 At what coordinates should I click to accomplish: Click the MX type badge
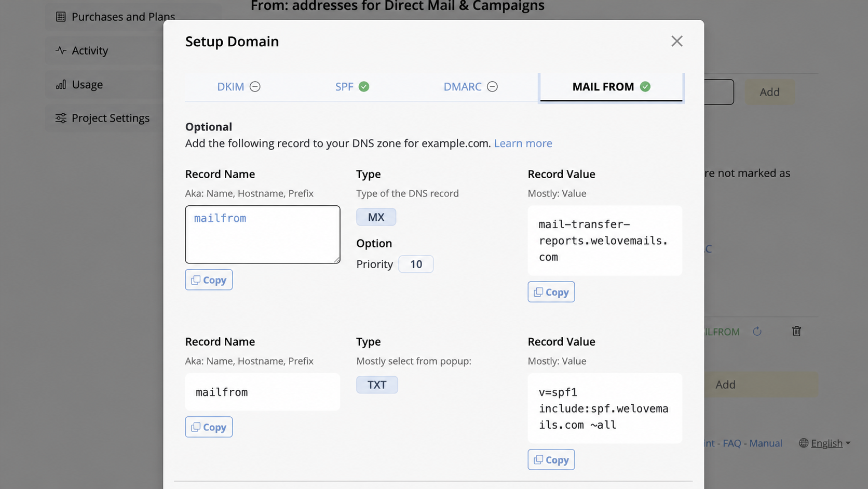coord(376,217)
